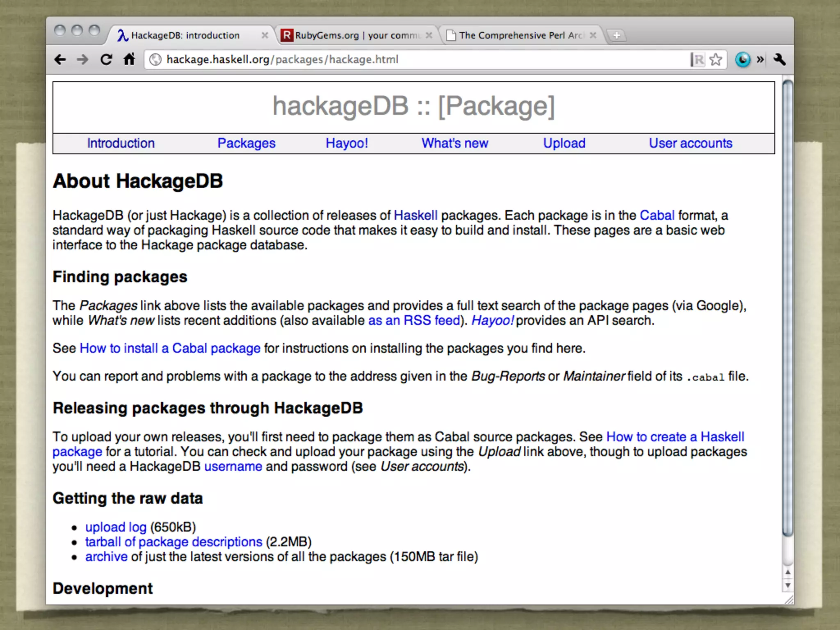Open the User accounts nav link
The height and width of the screenshot is (630, 840).
point(691,143)
